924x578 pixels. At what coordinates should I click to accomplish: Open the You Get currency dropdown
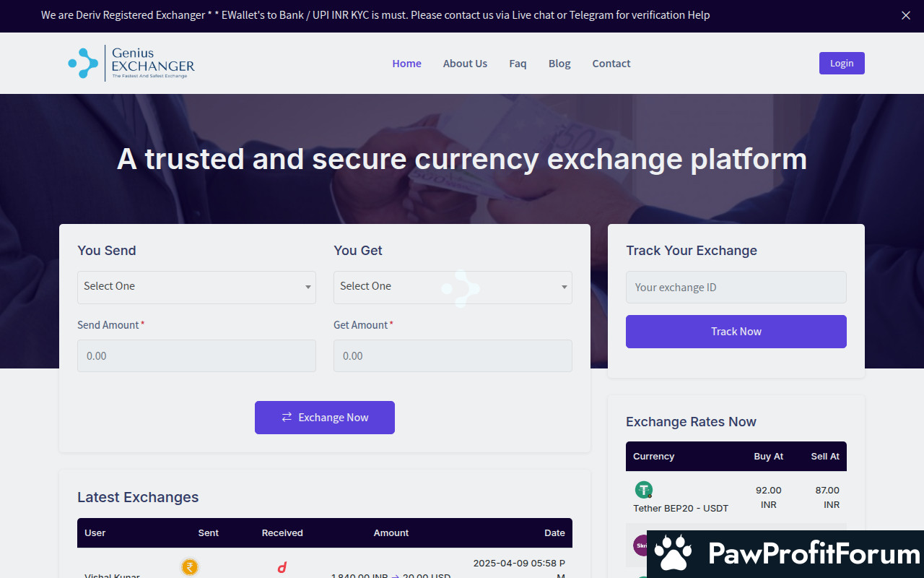(453, 287)
